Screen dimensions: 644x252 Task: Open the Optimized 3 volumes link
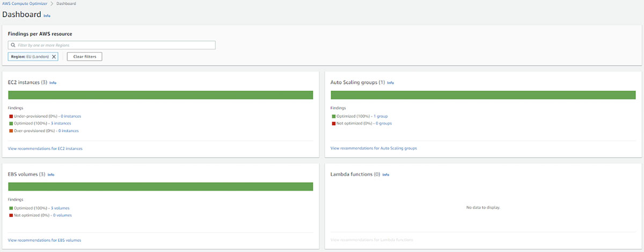click(x=60, y=208)
